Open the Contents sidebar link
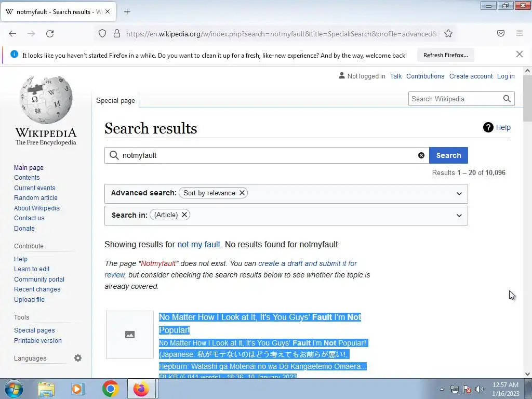532x399 pixels. tap(27, 178)
